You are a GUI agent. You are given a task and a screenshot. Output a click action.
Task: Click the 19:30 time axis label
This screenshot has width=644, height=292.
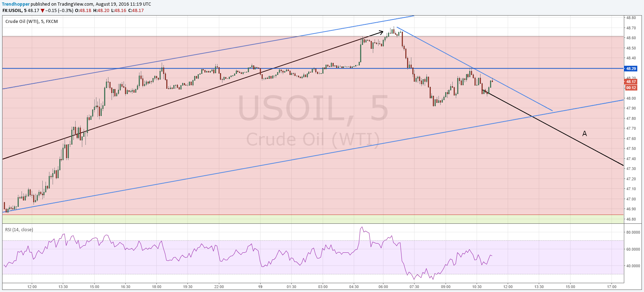(188, 287)
